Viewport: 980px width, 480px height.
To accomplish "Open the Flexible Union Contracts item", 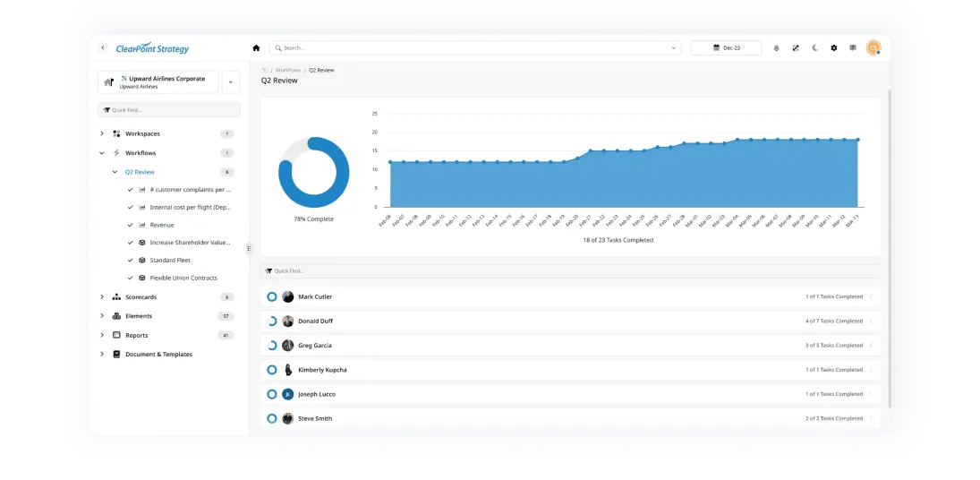I will [183, 279].
